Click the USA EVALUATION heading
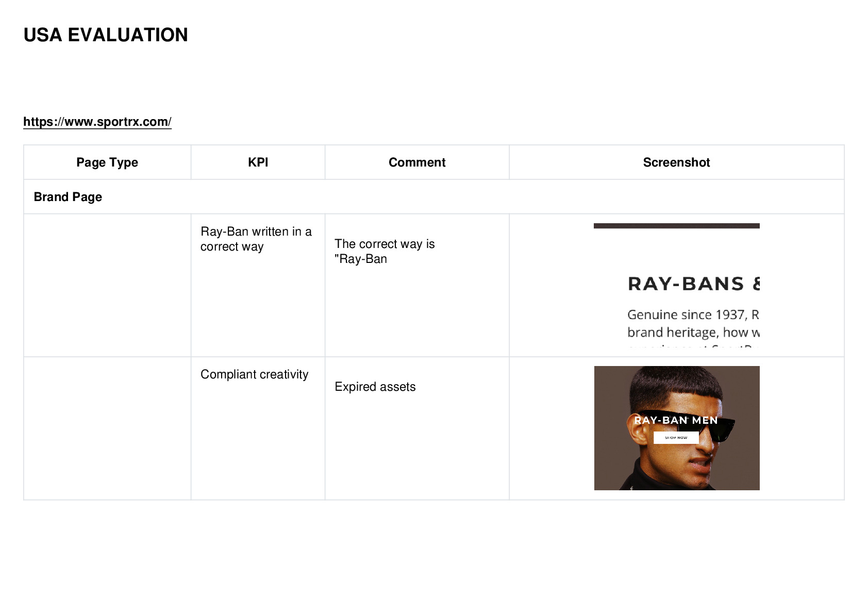 point(106,35)
